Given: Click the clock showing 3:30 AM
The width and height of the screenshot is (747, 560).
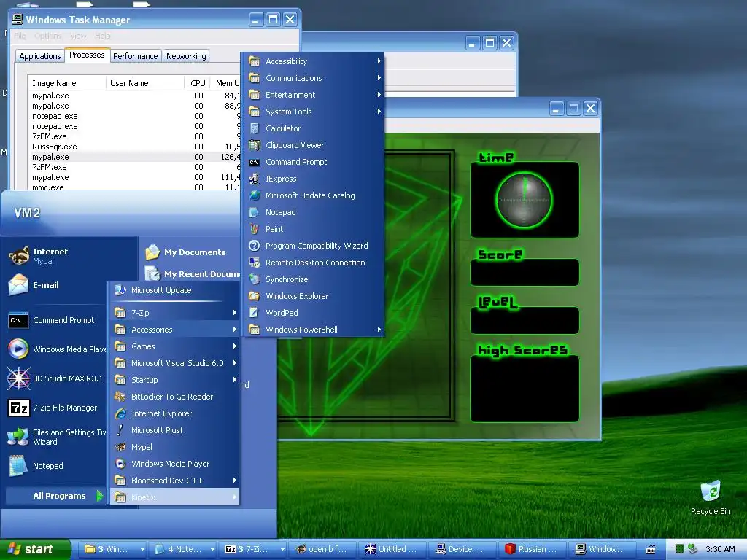Looking at the screenshot, I should pyautogui.click(x=720, y=549).
